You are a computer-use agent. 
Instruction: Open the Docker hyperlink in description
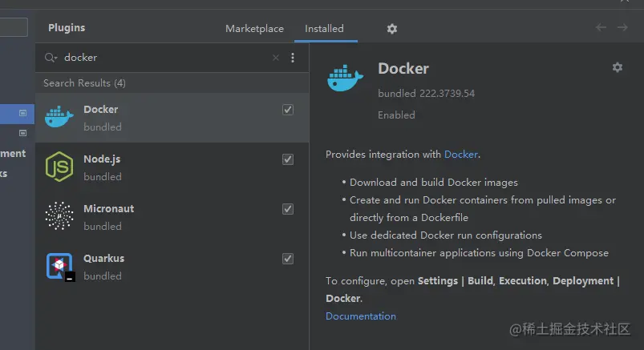pyautogui.click(x=461, y=155)
